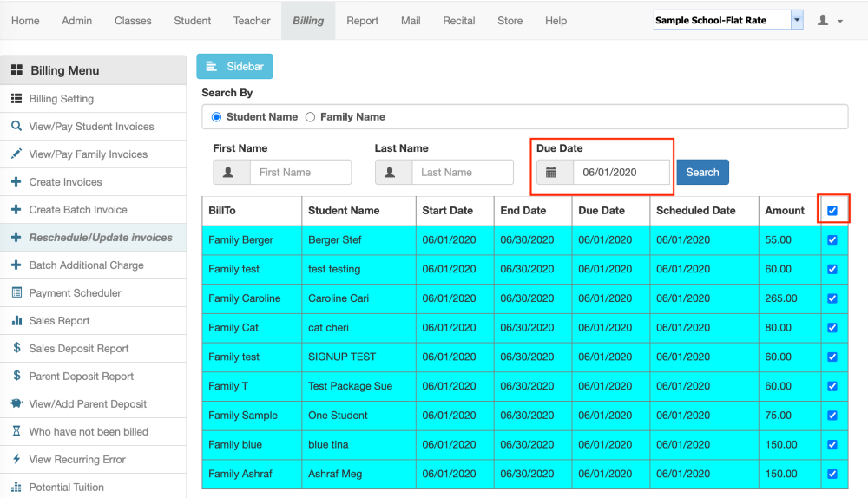Image resolution: width=868 pixels, height=498 pixels.
Task: Click the First Name input field
Action: (x=300, y=172)
